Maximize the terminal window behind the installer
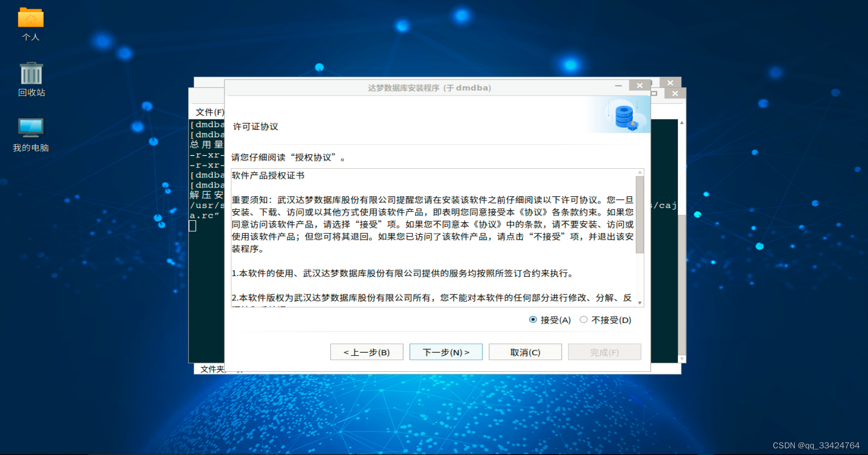The image size is (868, 455). click(x=654, y=94)
